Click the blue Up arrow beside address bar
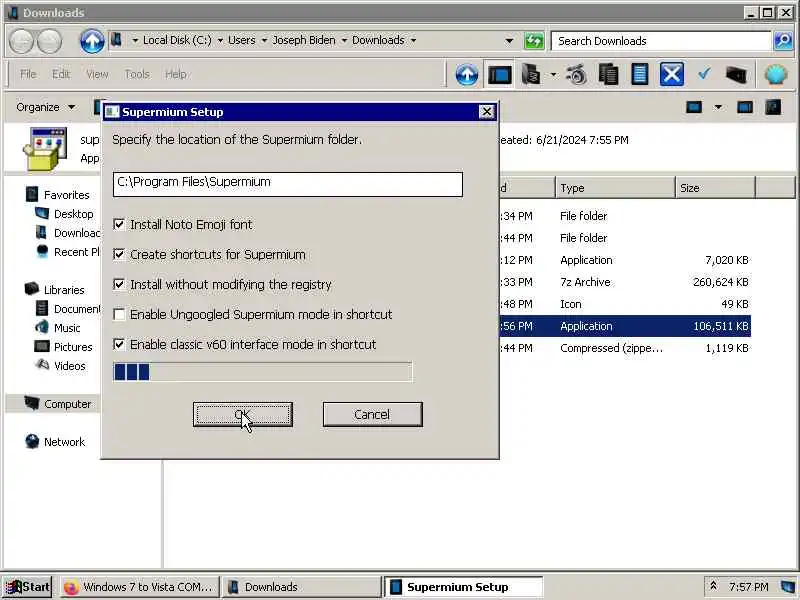Viewport: 800px width, 600px height. 92,41
